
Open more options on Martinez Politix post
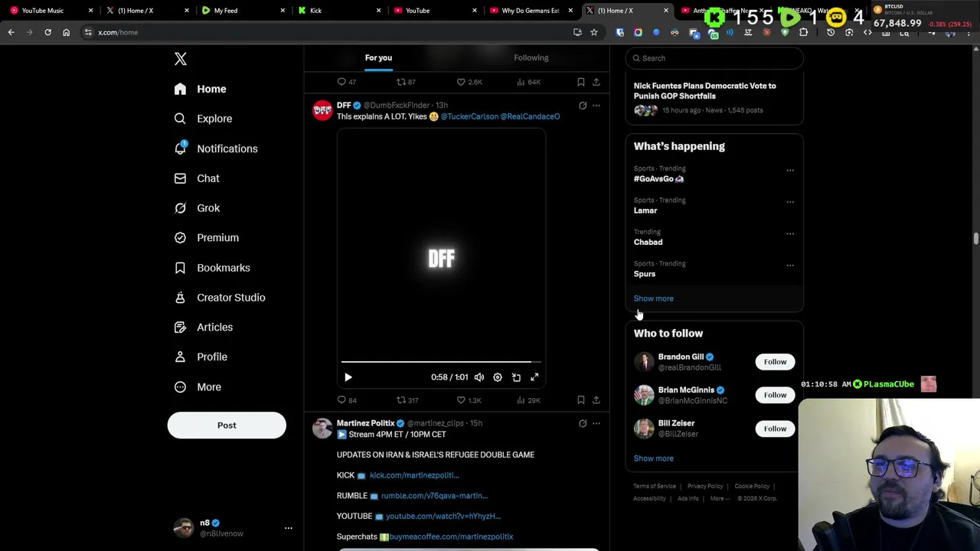[x=596, y=423]
